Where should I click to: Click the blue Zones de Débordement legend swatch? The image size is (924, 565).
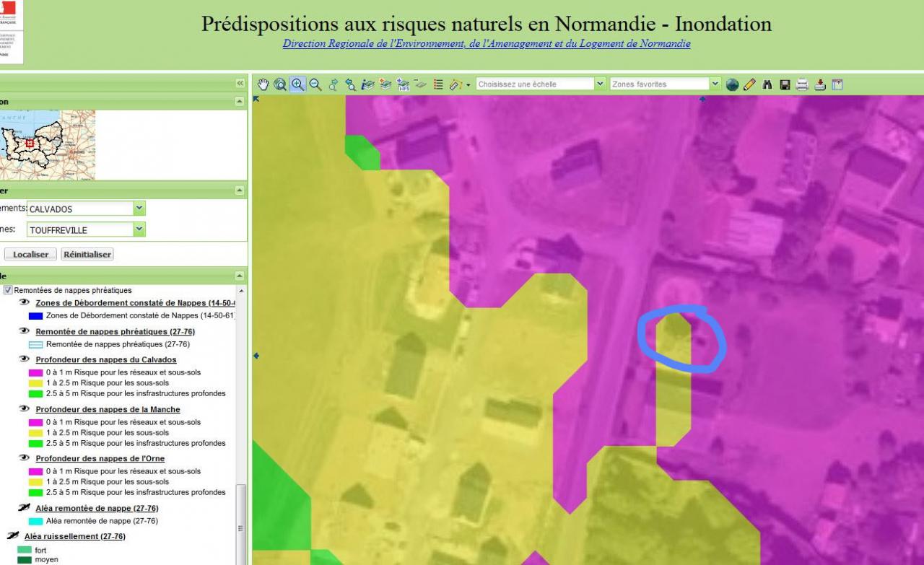[36, 316]
